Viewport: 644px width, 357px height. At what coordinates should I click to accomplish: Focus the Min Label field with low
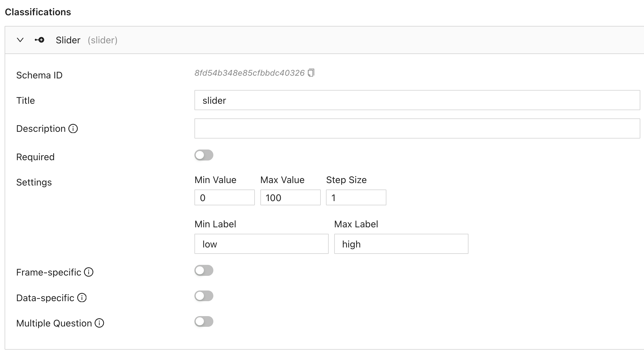[x=262, y=244]
